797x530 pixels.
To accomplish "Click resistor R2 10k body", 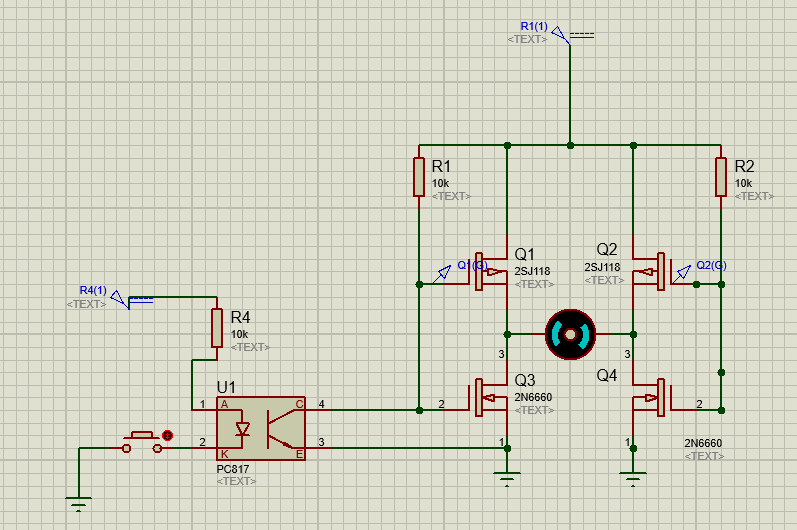I will [x=721, y=177].
